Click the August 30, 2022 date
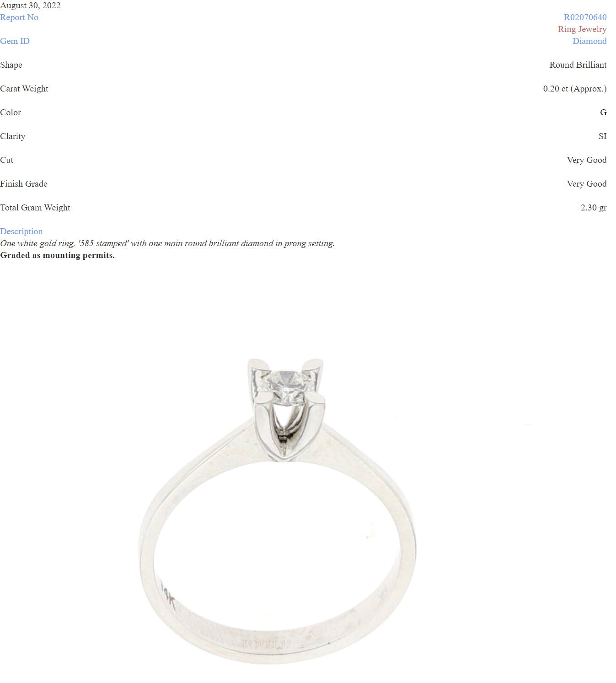 (x=30, y=5)
